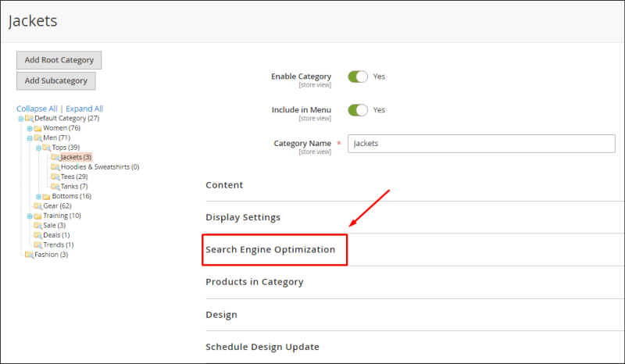The image size is (625, 364).
Task: Expand the Training category node
Action: tap(30, 216)
